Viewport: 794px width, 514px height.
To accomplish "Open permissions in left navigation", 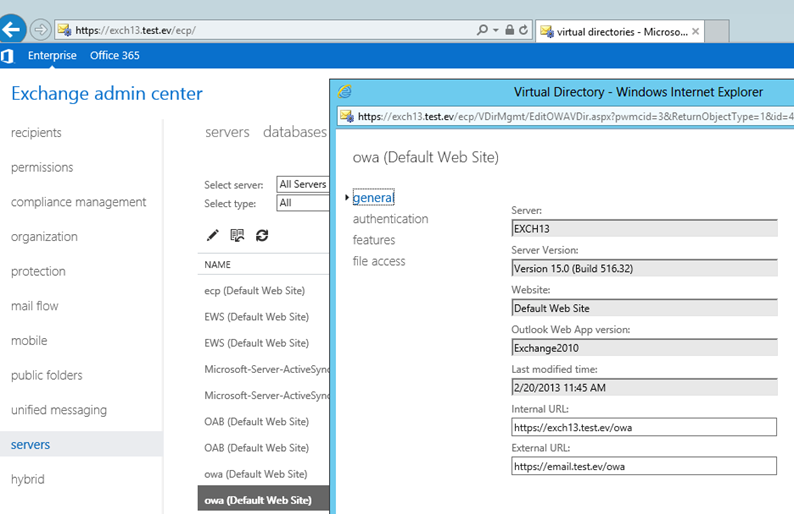I will tap(42, 167).
